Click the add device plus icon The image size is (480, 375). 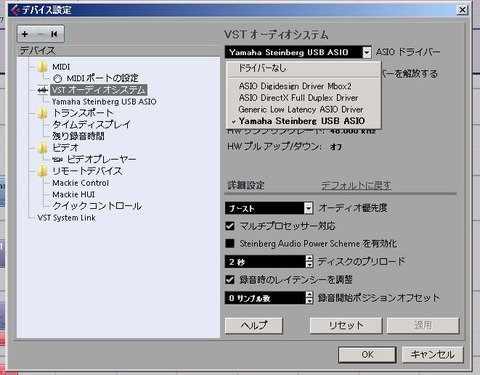25,34
